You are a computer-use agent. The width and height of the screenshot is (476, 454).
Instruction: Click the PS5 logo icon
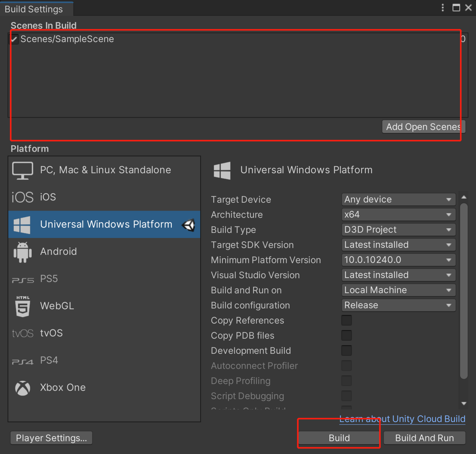[23, 280]
